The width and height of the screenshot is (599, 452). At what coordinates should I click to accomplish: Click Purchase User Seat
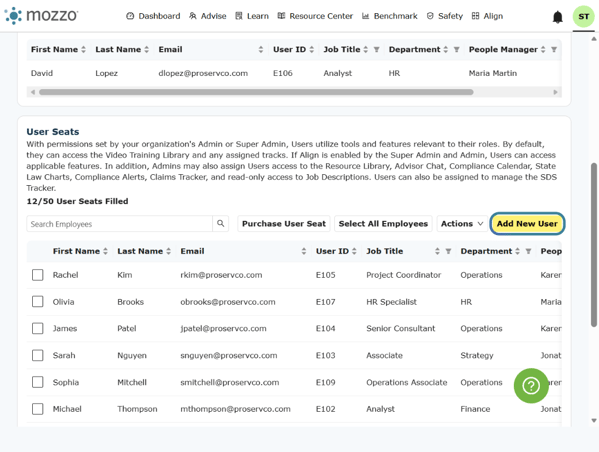pyautogui.click(x=284, y=224)
